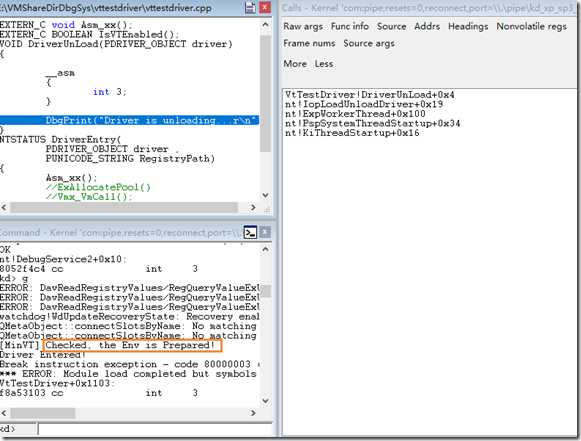Click 'kd> g' command output line
581x441 pixels.
click(14, 278)
